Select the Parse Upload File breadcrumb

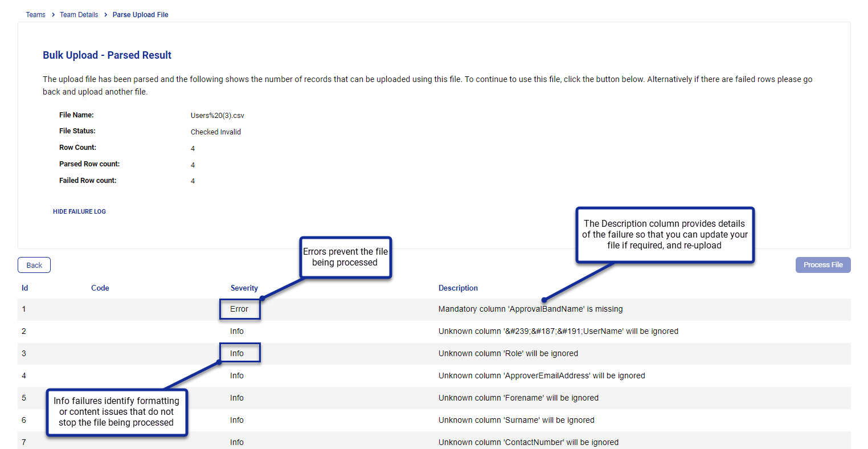(x=140, y=15)
